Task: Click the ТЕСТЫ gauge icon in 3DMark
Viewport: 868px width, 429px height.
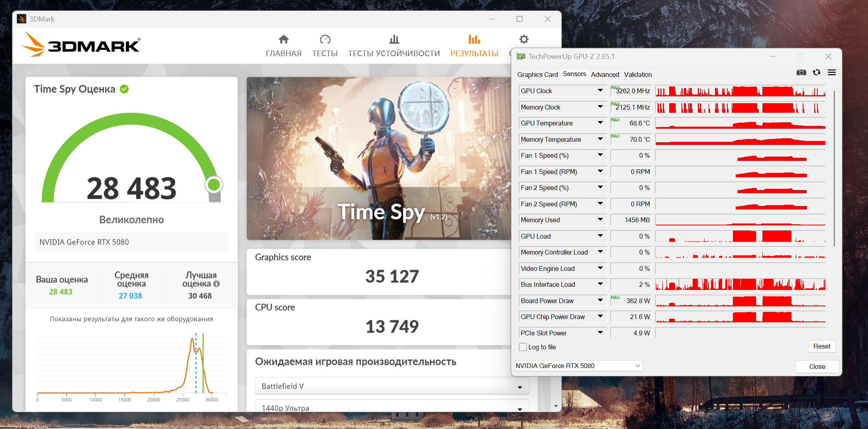Action: [x=325, y=39]
